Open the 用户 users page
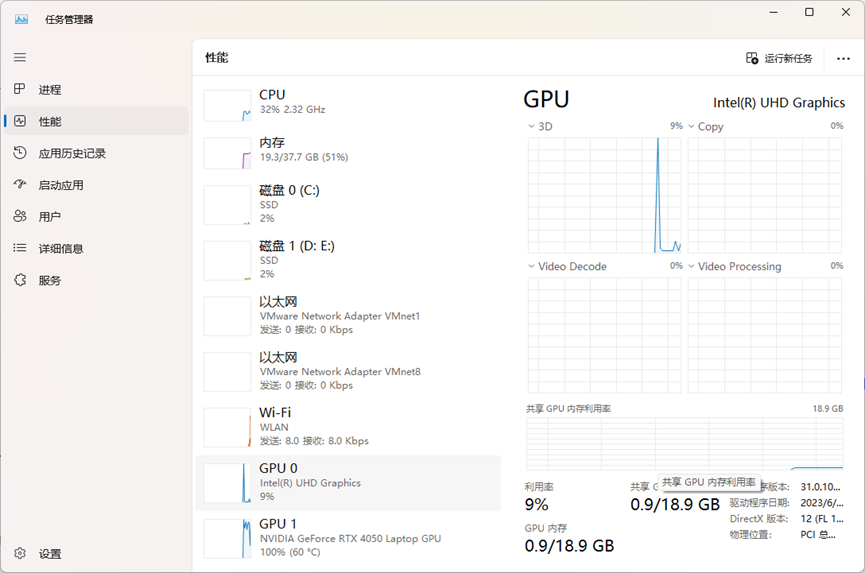This screenshot has height=573, width=865. [x=96, y=216]
